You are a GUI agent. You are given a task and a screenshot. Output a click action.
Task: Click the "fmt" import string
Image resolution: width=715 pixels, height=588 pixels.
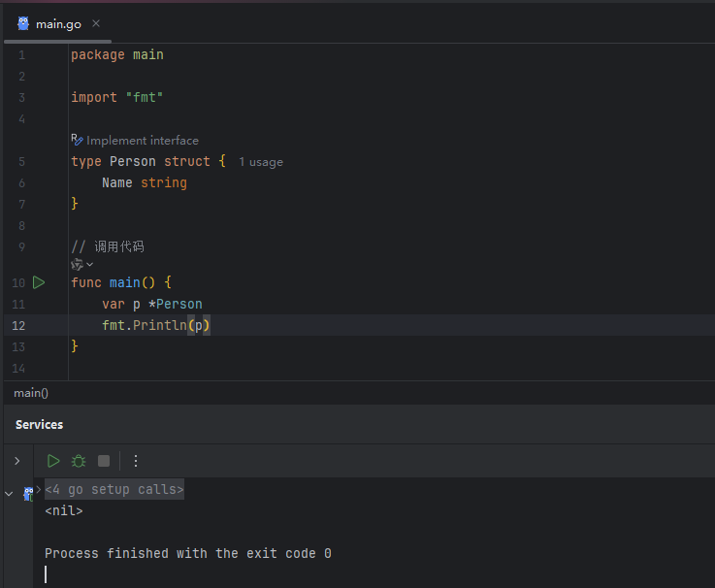145,97
